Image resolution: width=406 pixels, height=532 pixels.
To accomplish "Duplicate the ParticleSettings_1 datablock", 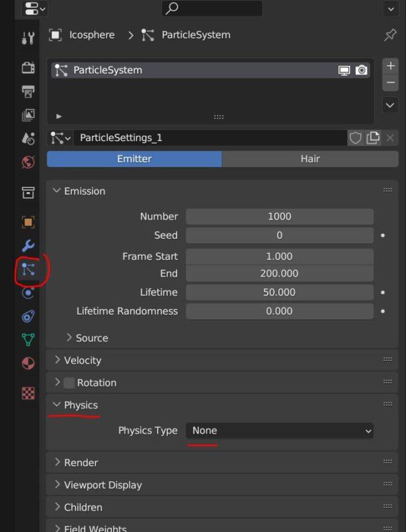I will tap(373, 138).
